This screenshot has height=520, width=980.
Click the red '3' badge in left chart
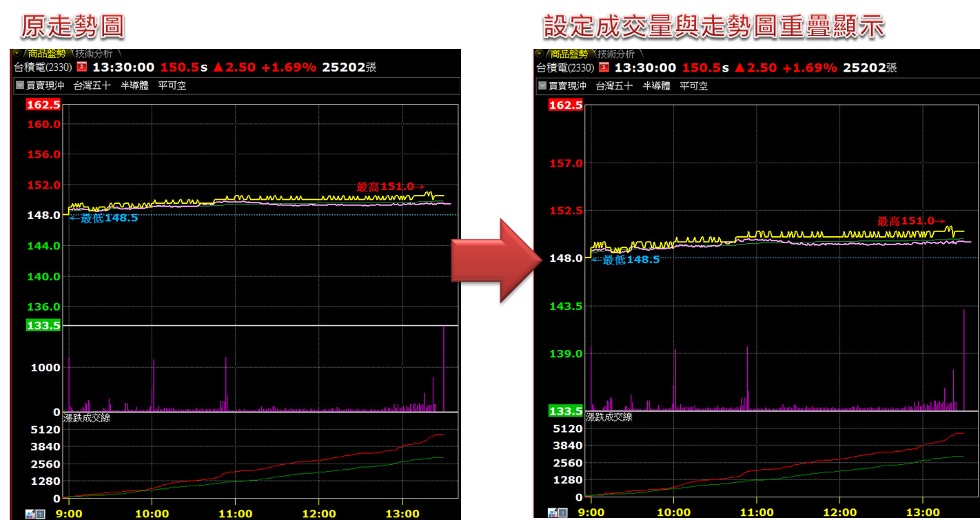(81, 67)
